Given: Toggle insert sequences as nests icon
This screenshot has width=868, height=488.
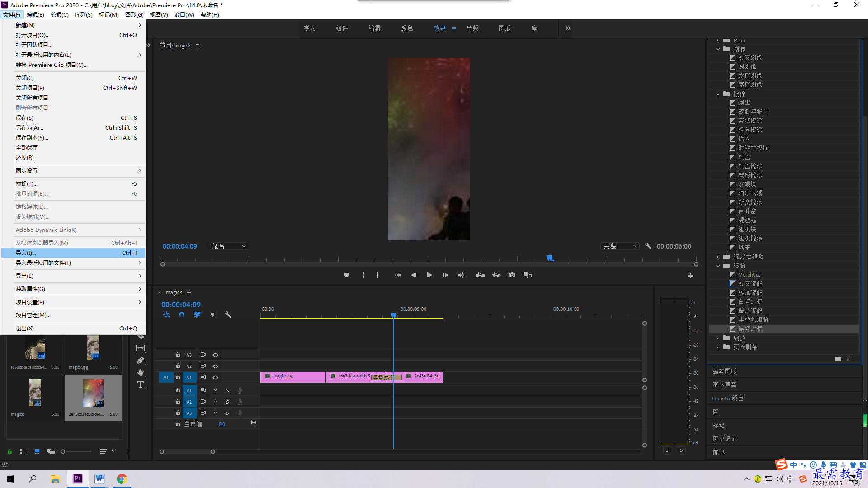Looking at the screenshot, I should click(x=166, y=314).
